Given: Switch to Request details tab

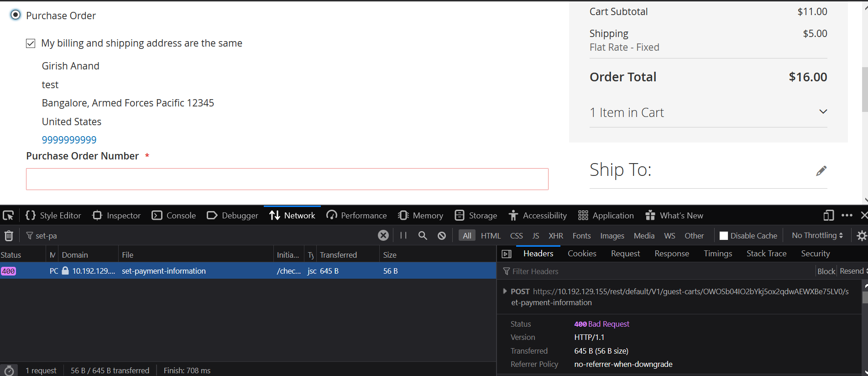Looking at the screenshot, I should (x=625, y=254).
